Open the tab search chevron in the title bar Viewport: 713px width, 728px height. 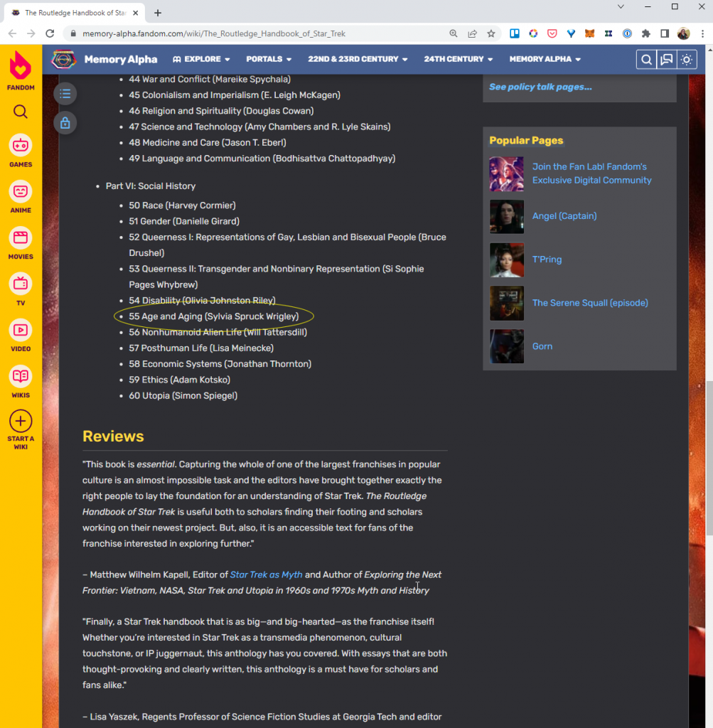621,6
